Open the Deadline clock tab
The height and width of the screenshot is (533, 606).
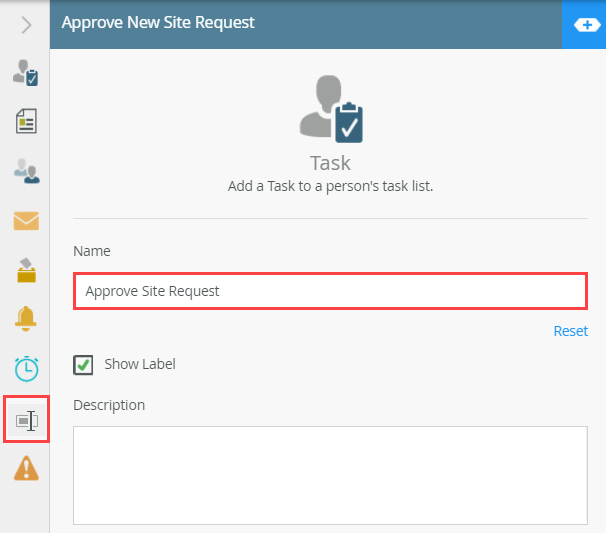point(26,368)
